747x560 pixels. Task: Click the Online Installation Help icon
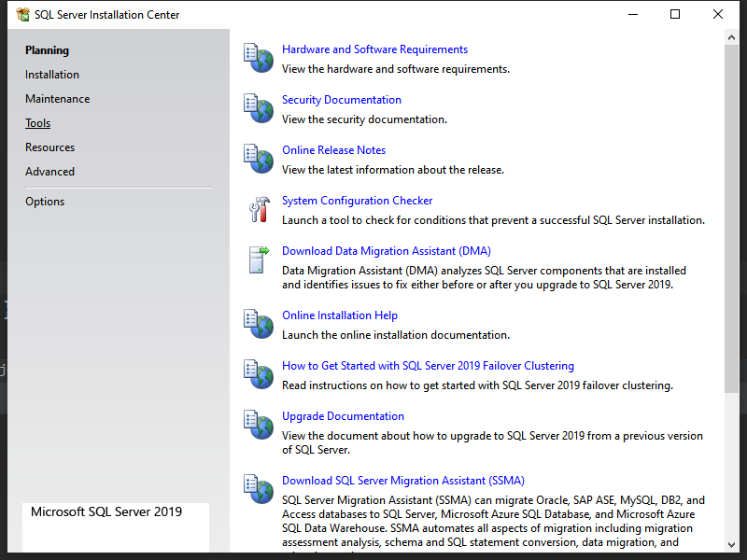click(258, 324)
